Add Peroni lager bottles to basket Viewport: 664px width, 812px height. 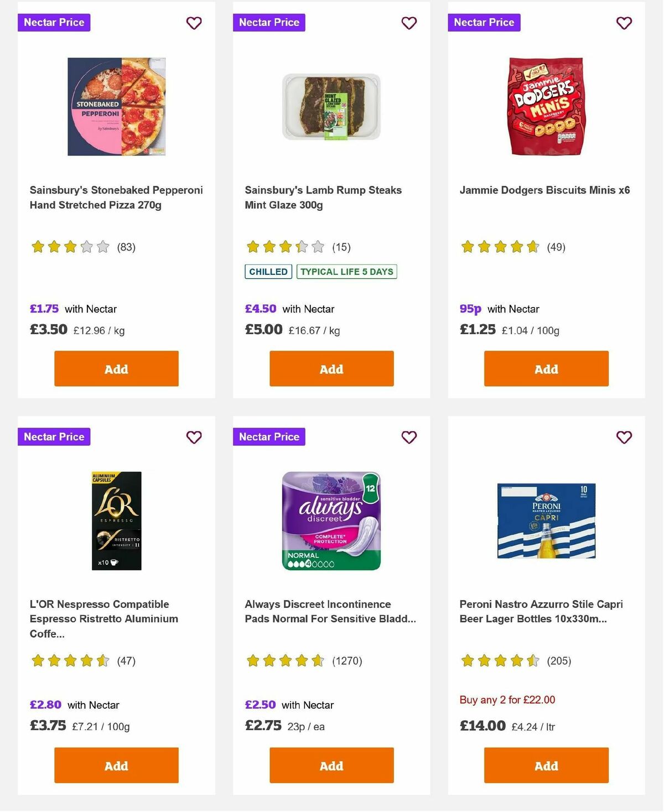[546, 766]
